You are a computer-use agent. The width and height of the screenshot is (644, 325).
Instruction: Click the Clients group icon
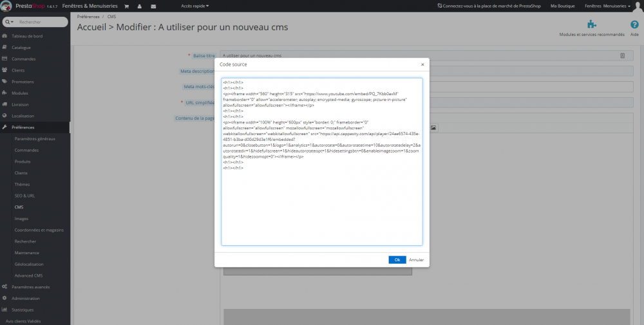click(x=5, y=70)
